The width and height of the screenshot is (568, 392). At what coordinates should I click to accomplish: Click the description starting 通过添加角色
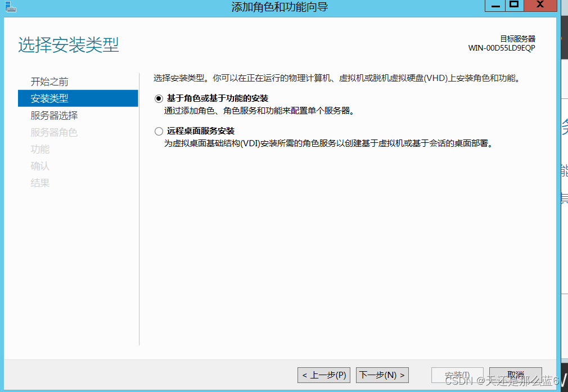coord(259,110)
